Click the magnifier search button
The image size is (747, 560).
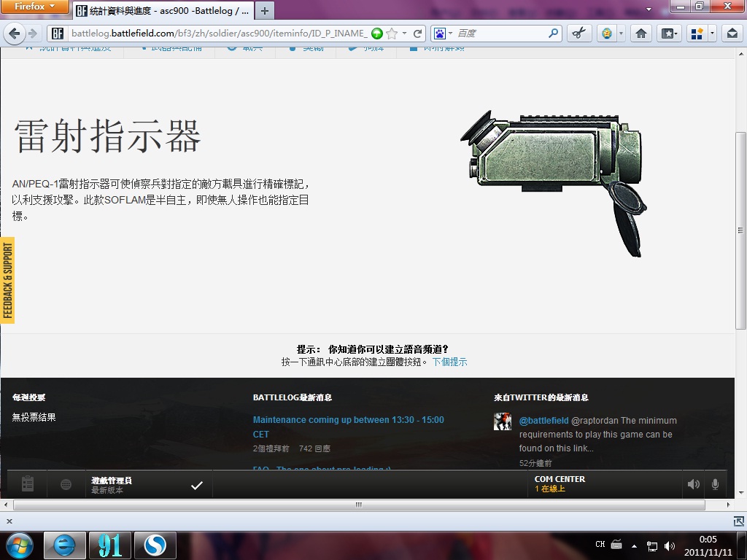[x=553, y=34]
